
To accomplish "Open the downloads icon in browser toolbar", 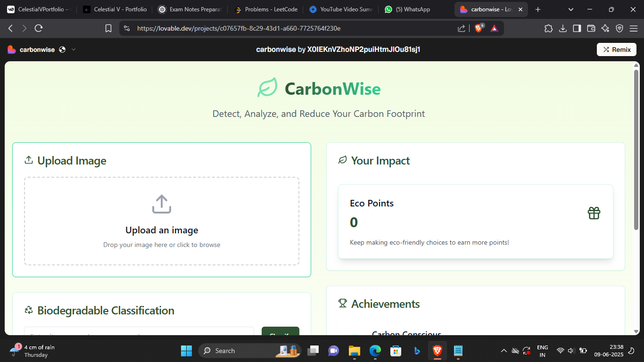I will tap(562, 28).
